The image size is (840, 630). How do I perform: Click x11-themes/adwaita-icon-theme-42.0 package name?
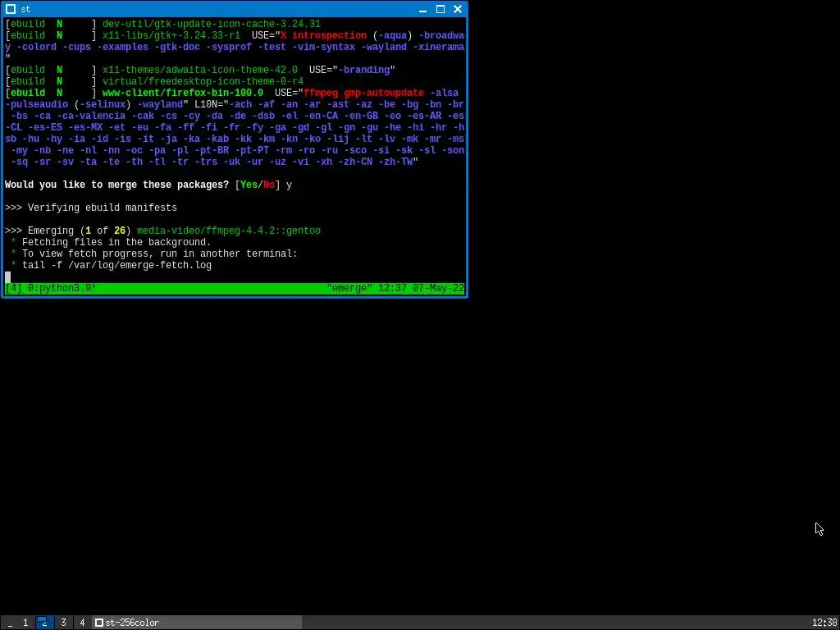point(200,70)
